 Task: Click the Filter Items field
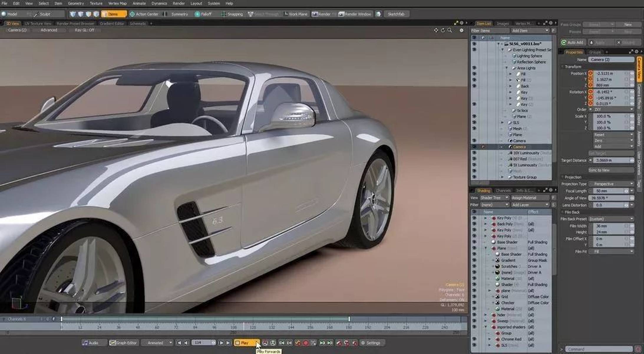pyautogui.click(x=490, y=31)
